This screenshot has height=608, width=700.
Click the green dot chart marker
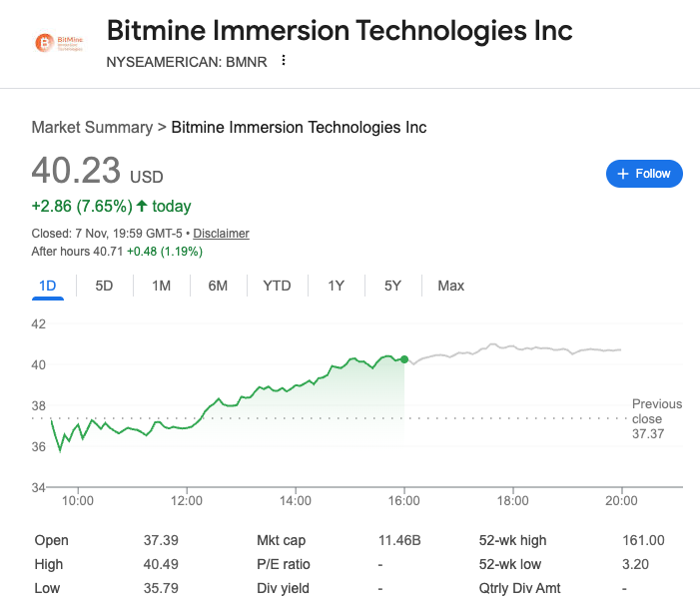point(403,358)
